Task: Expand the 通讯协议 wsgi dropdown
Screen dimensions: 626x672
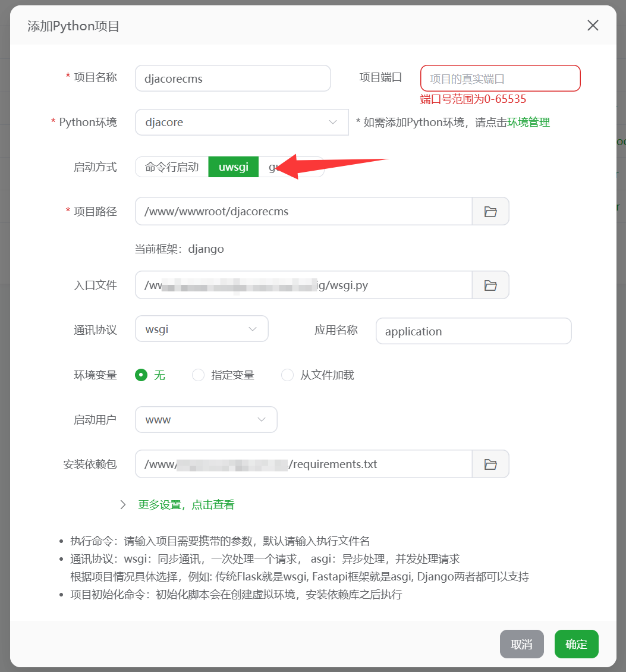Action: coord(202,329)
